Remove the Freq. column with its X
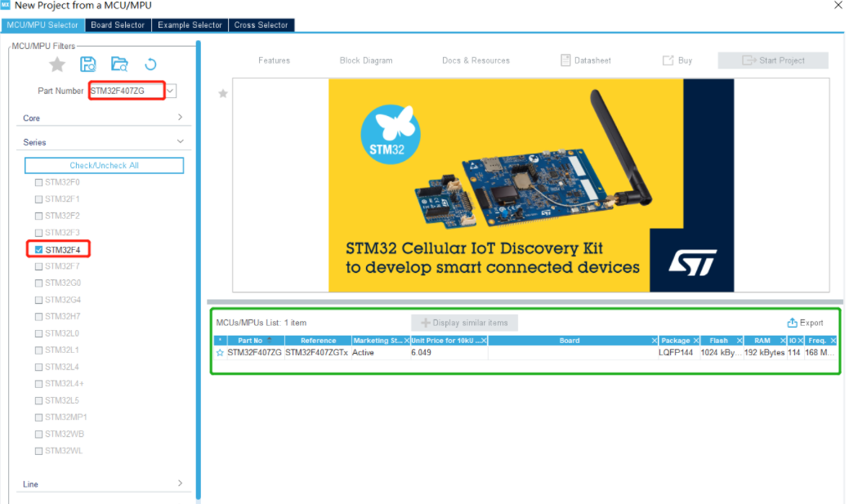The width and height of the screenshot is (849, 504). click(x=833, y=341)
